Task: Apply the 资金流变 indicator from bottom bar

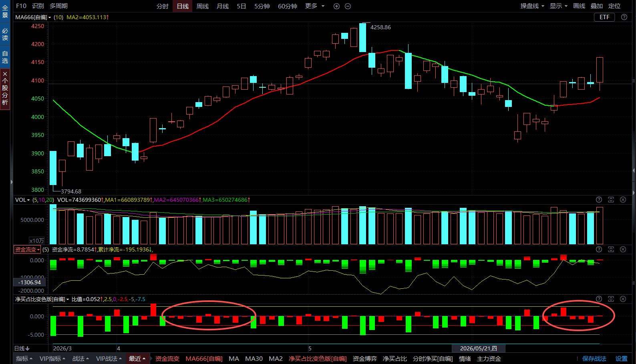Action: tap(167, 359)
